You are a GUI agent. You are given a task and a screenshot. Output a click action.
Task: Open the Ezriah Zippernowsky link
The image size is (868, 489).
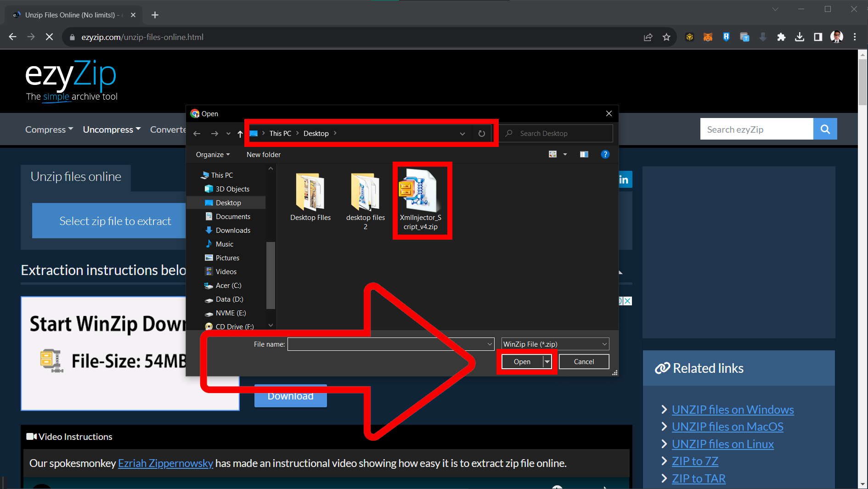165,463
